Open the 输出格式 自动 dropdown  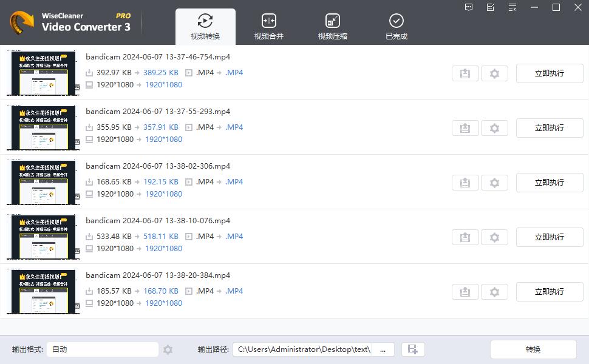[102, 349]
